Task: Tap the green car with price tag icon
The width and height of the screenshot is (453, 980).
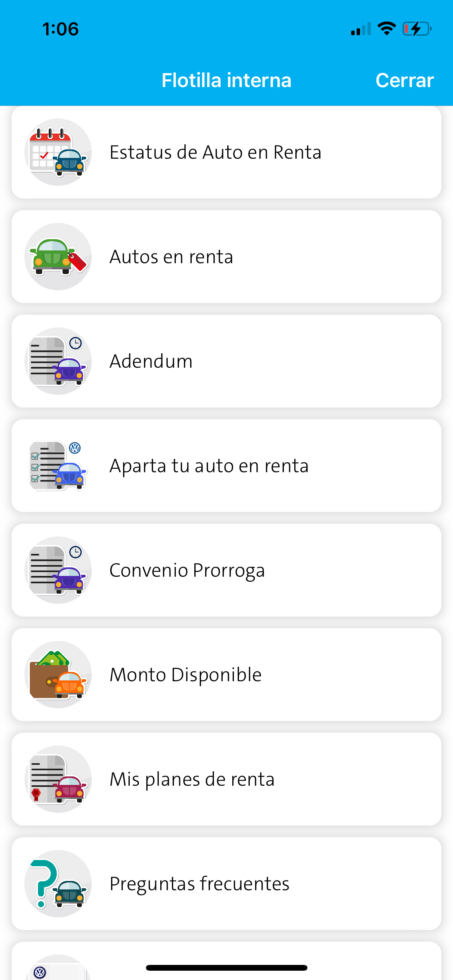Action: [x=58, y=257]
